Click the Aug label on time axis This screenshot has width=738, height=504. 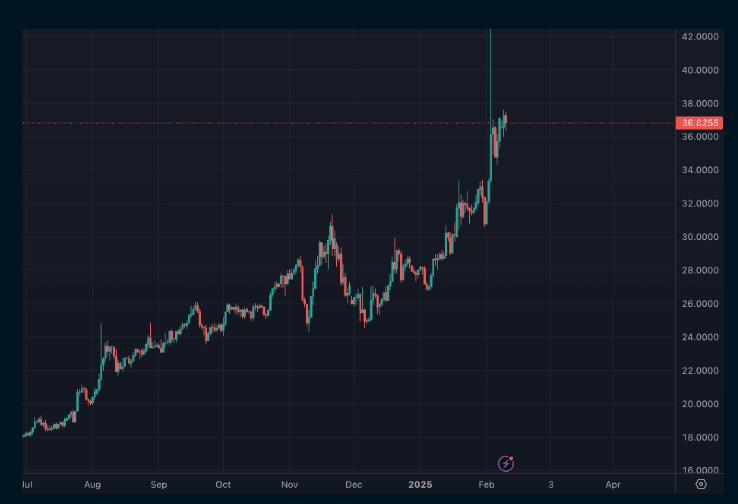(92, 484)
